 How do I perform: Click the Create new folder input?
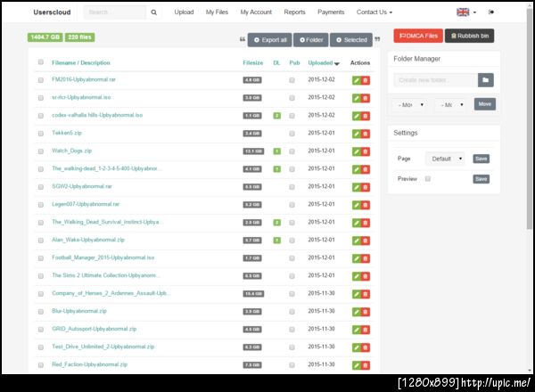click(436, 80)
